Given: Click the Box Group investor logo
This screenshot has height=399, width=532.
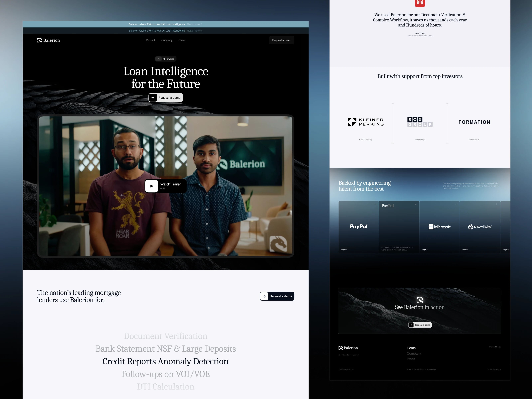Looking at the screenshot, I should (x=420, y=122).
